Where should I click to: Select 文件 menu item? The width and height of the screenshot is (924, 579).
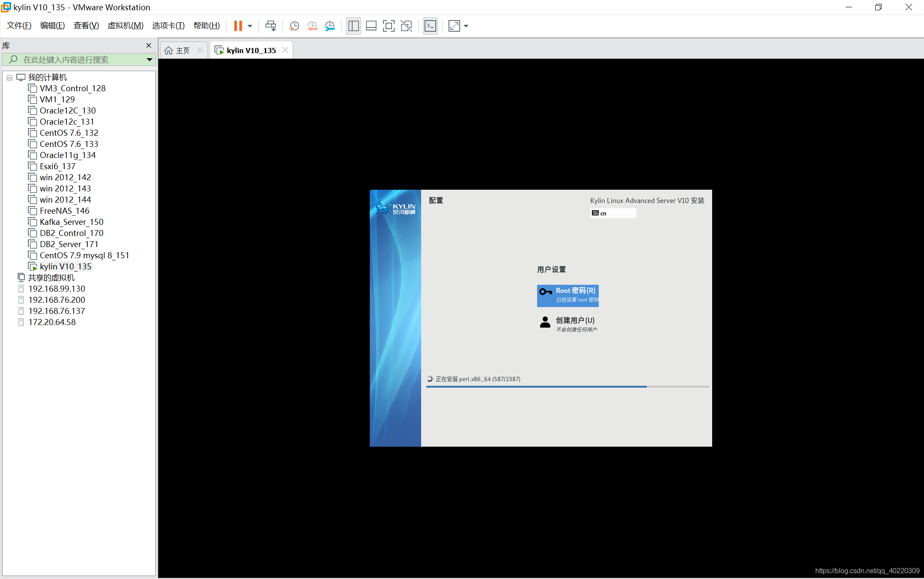point(19,25)
